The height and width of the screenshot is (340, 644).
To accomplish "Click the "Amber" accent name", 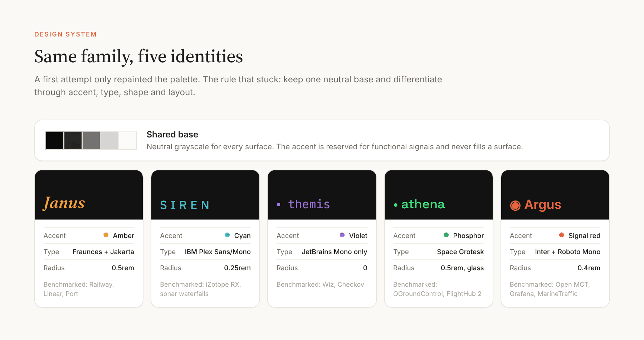I will click(x=123, y=236).
